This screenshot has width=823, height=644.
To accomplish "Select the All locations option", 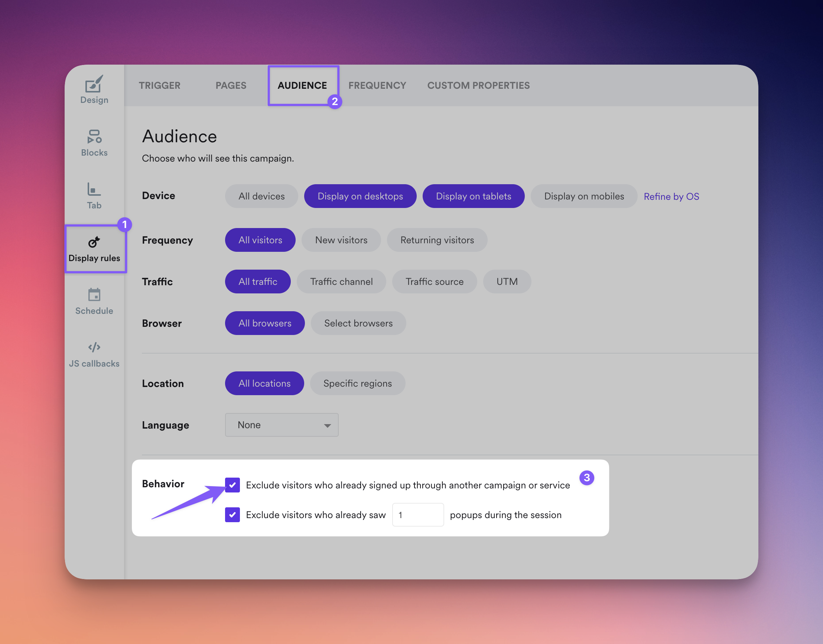I will (x=264, y=383).
